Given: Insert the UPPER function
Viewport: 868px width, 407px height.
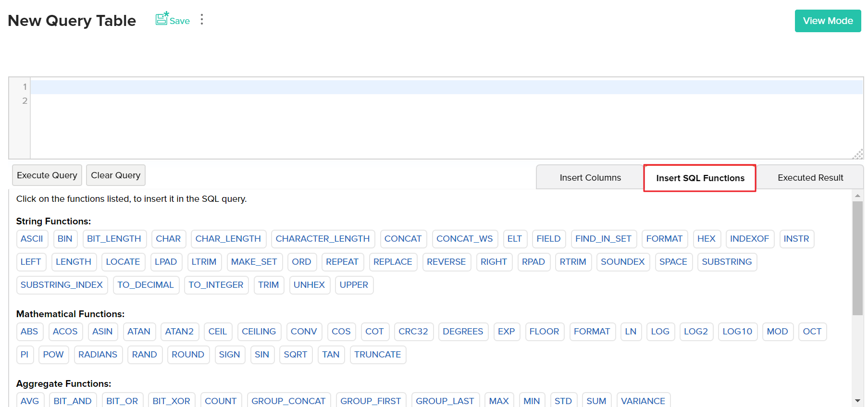Looking at the screenshot, I should click(x=354, y=285).
